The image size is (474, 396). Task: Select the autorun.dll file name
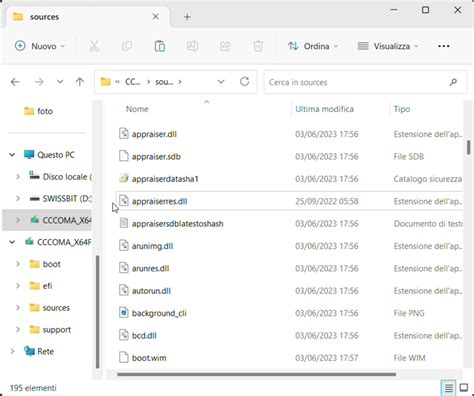point(151,290)
